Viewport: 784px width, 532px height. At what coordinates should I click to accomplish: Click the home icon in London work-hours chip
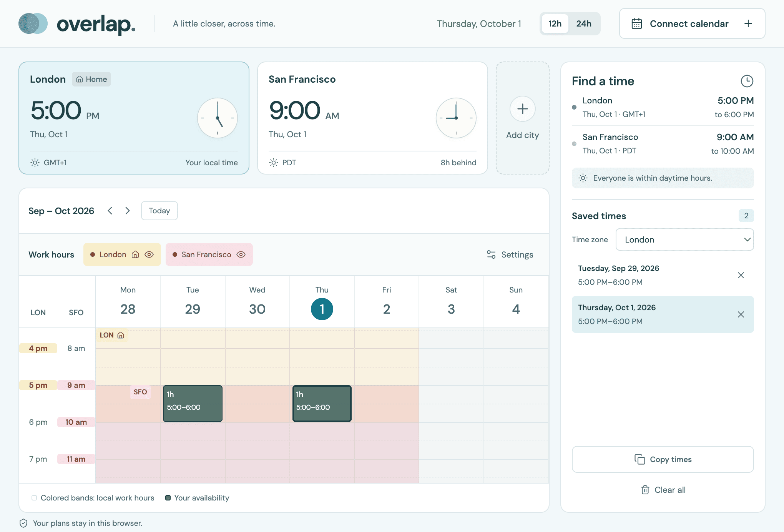(135, 254)
